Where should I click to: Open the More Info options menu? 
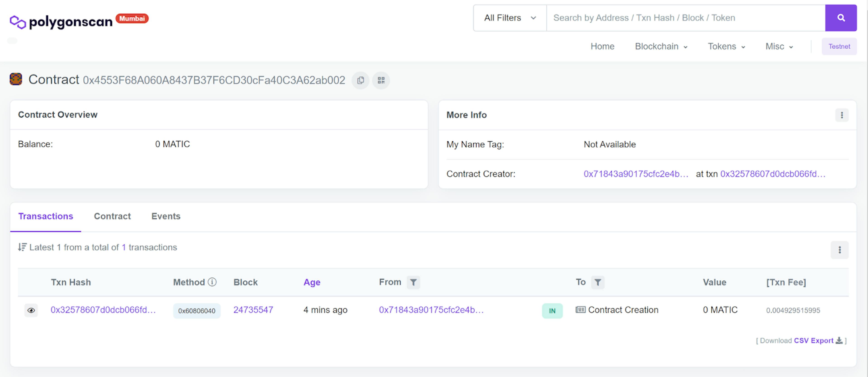[842, 115]
